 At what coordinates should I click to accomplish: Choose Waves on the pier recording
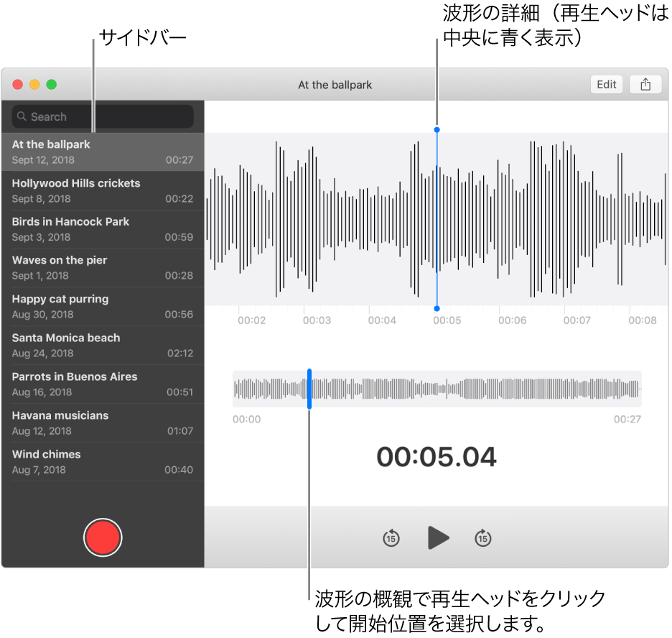tap(103, 268)
